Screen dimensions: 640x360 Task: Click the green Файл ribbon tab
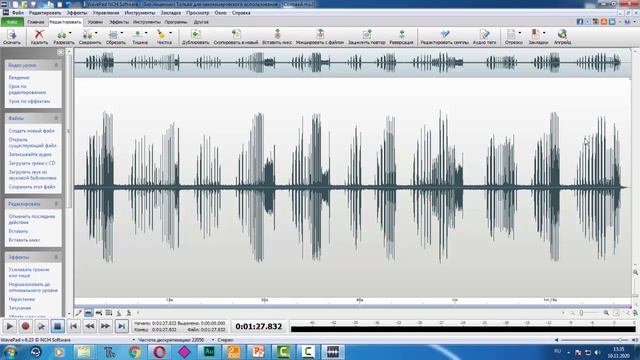pos(12,22)
